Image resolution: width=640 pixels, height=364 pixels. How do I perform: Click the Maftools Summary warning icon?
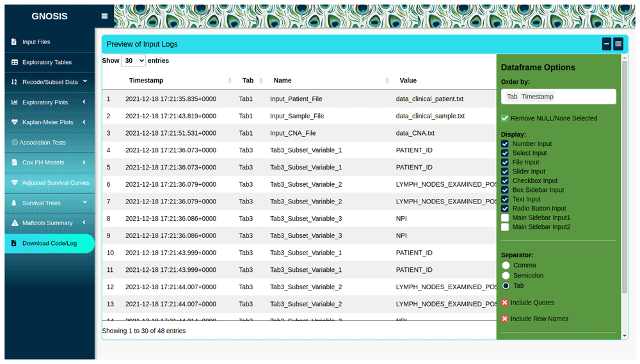(x=14, y=223)
